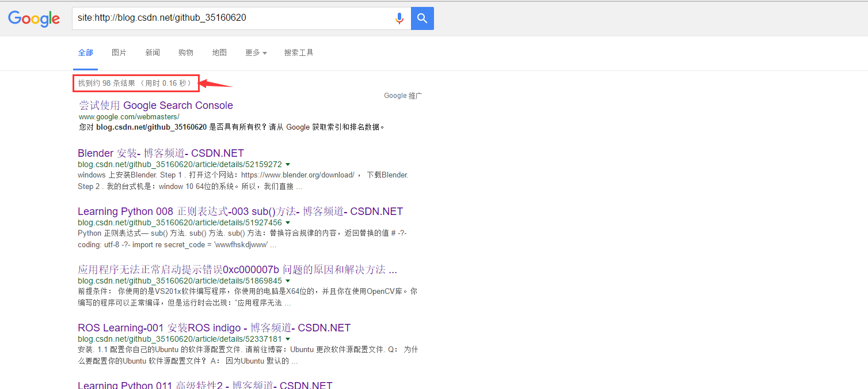Open Learning Python 008 正则表达式 result
The height and width of the screenshot is (389, 868).
240,212
